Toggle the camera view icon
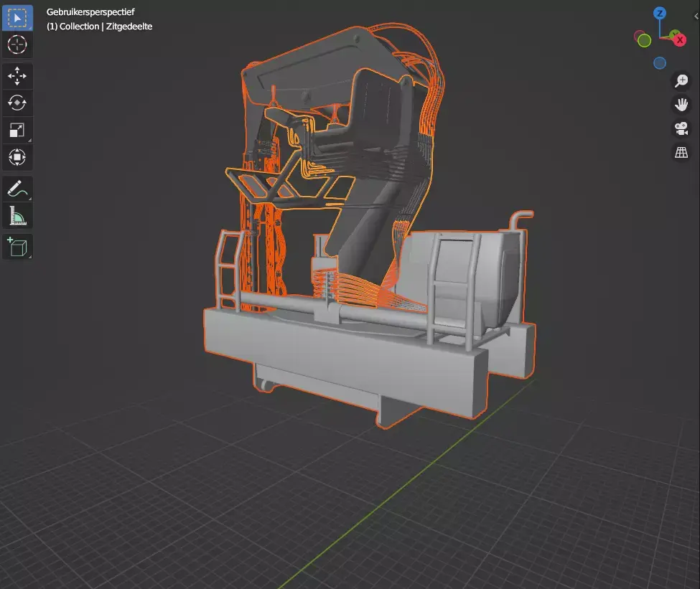 point(681,128)
